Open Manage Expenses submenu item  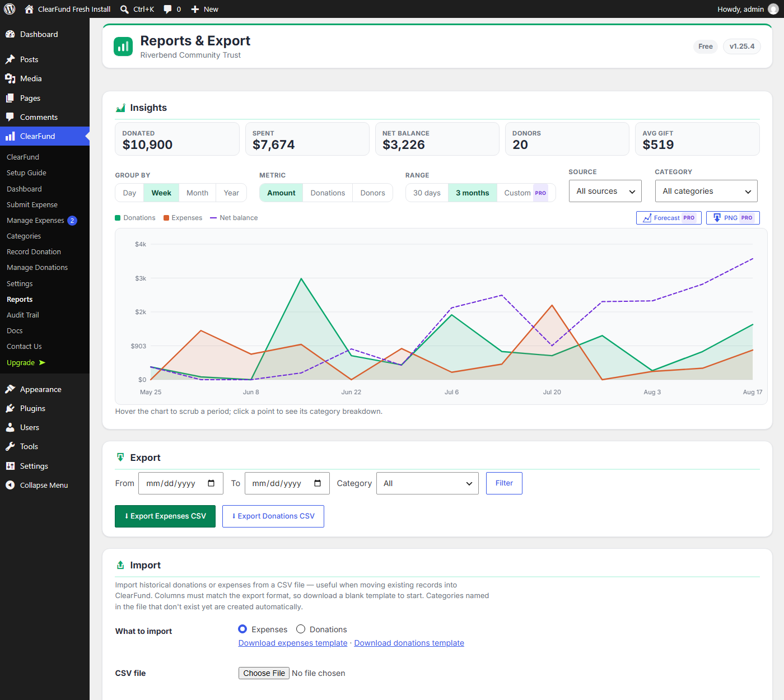pyautogui.click(x=35, y=220)
